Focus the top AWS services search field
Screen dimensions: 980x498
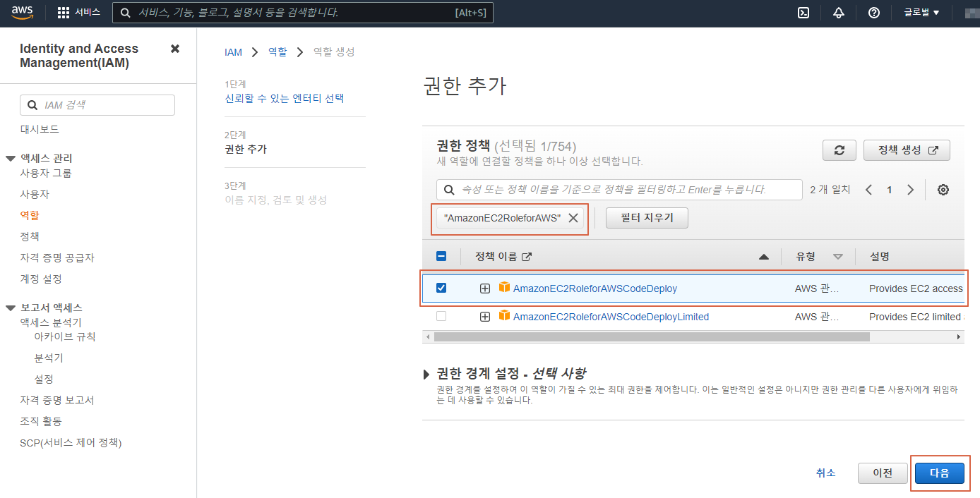pos(303,13)
